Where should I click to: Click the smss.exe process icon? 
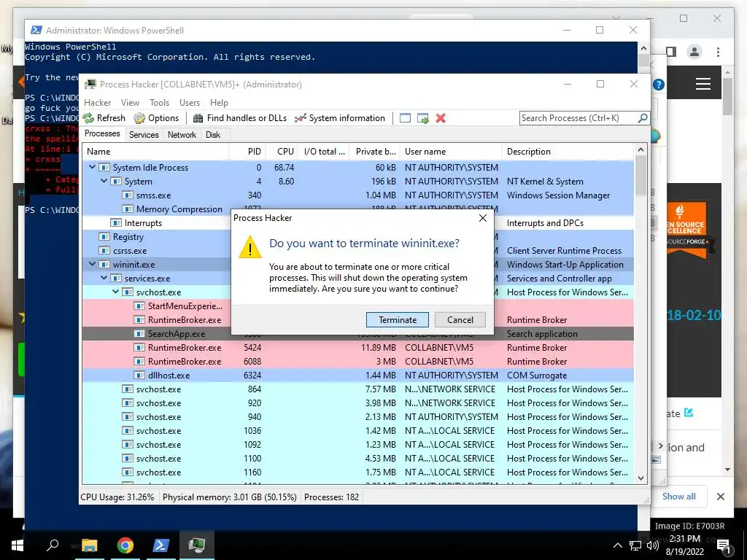pos(128,195)
